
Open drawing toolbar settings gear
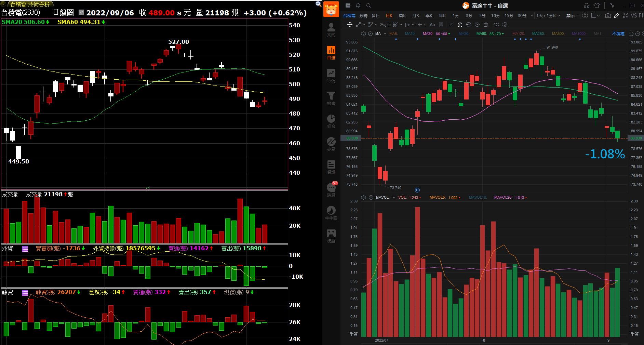tap(505, 25)
